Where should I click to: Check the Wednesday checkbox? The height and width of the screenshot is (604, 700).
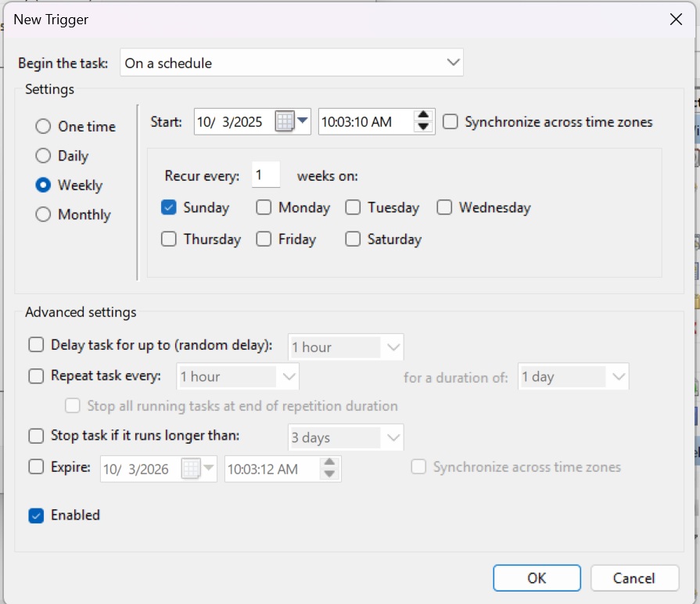coord(444,207)
